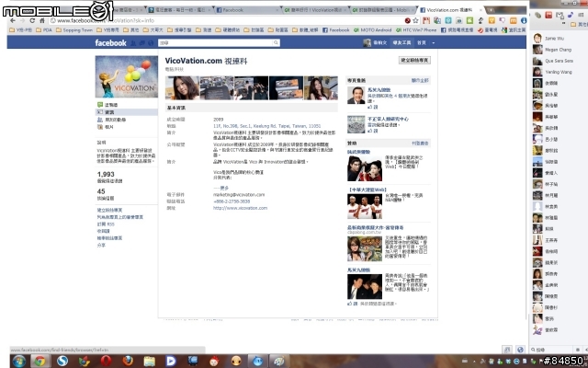588x368 pixels.
Task: Open the orange smiley face taskbar icon
Action: [x=236, y=362]
